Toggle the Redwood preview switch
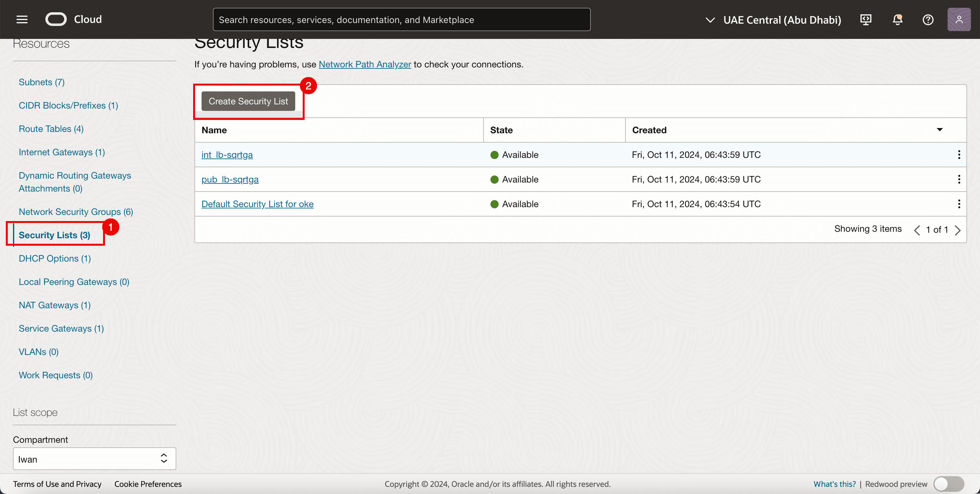Screen dimensions: 980x494 point(949,484)
